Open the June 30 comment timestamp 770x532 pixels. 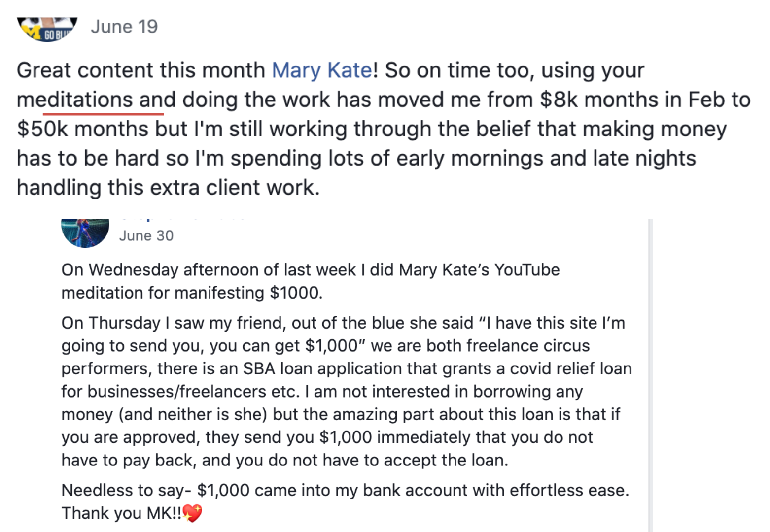[x=146, y=235]
